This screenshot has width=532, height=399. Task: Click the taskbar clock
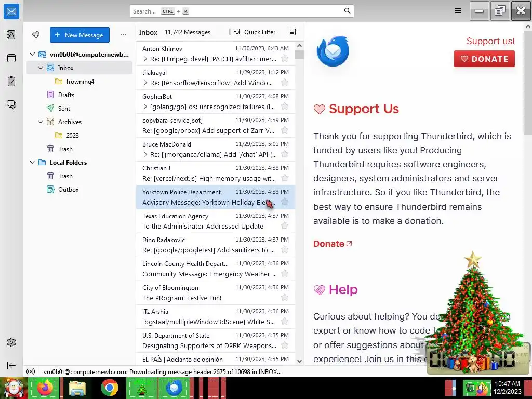(507, 388)
